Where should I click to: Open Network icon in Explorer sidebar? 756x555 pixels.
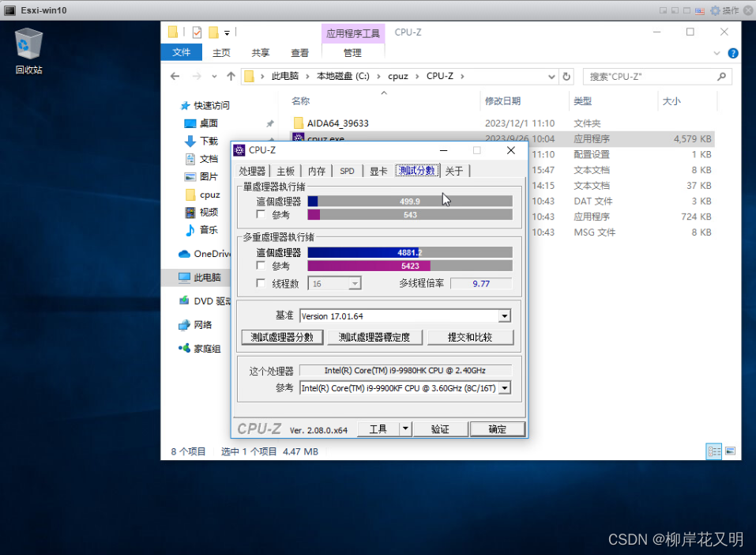pos(184,325)
